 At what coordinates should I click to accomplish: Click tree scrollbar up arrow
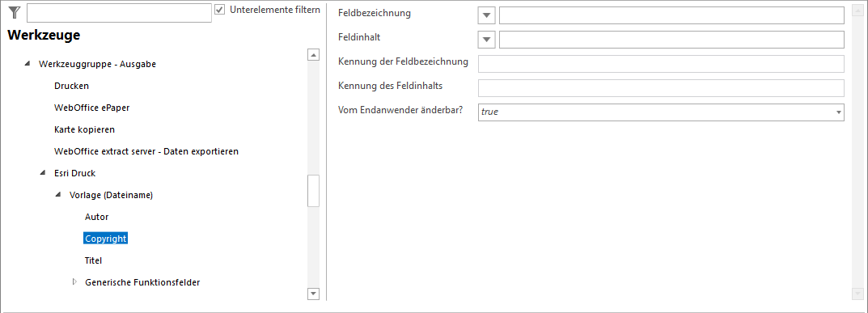point(313,55)
